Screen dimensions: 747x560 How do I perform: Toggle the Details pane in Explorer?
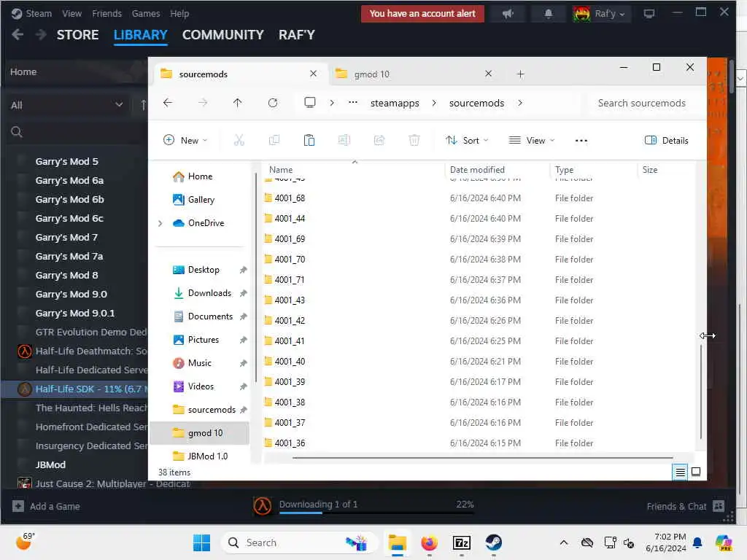point(666,141)
